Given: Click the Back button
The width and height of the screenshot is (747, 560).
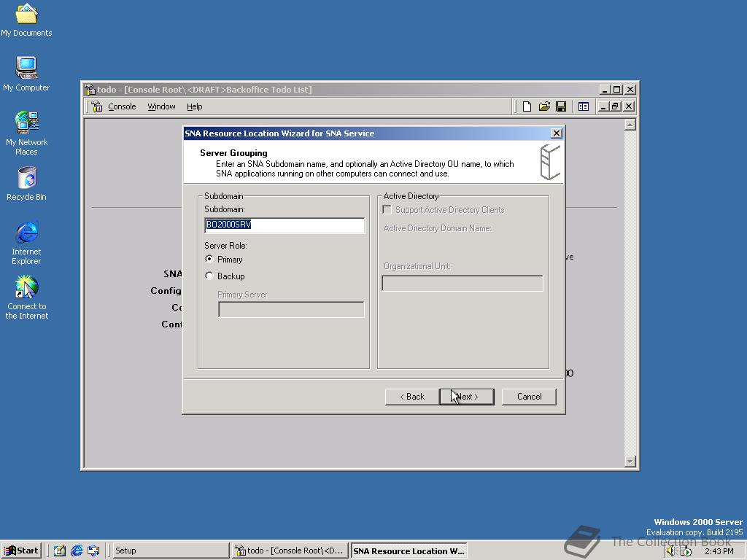Looking at the screenshot, I should click(x=412, y=397).
